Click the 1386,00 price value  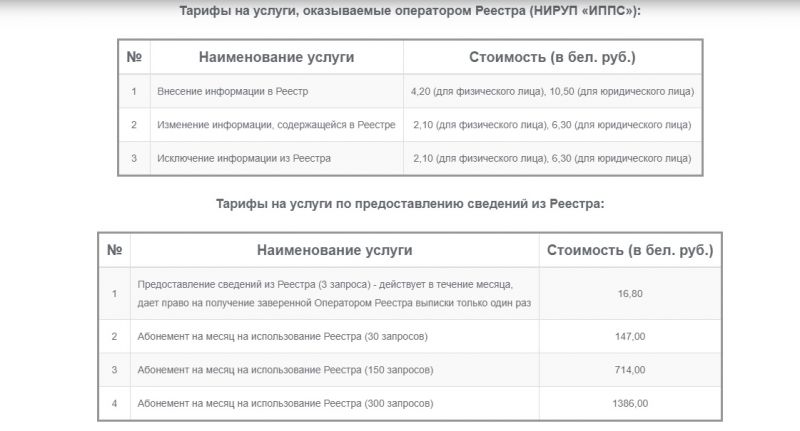click(630, 403)
